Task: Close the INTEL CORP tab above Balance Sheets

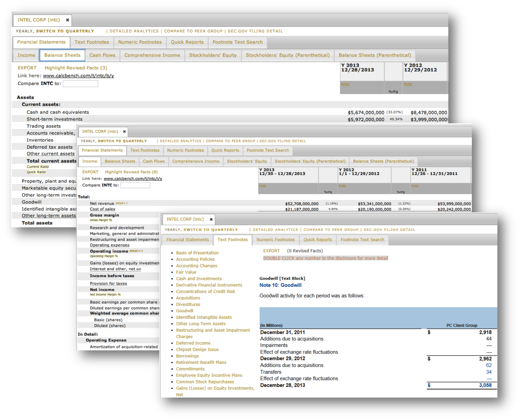Action: 67,20
